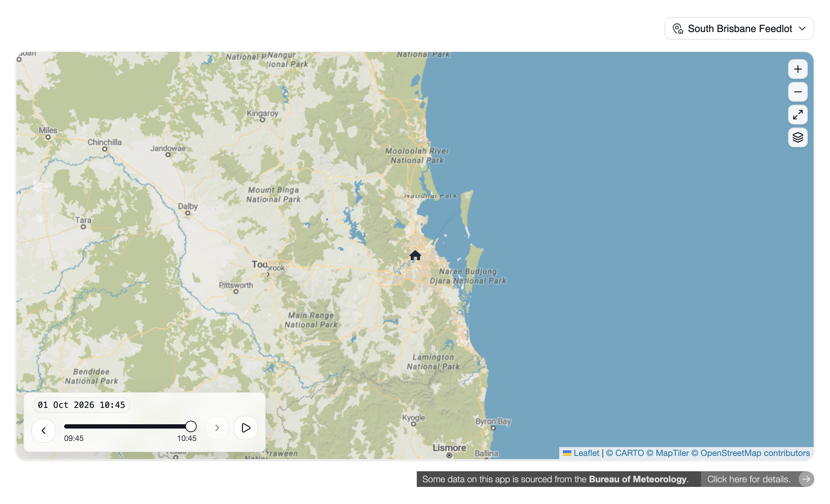
Task: Click the Bendidee National Park label
Action: click(x=91, y=376)
